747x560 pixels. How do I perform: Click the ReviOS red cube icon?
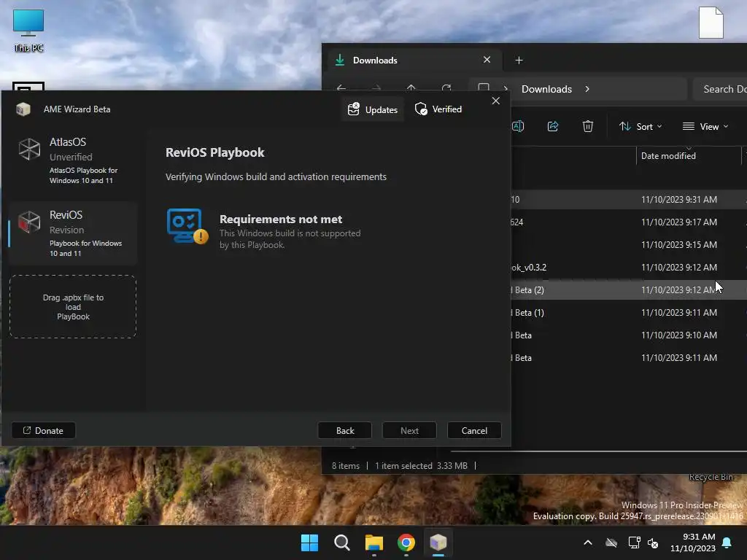[x=29, y=222]
